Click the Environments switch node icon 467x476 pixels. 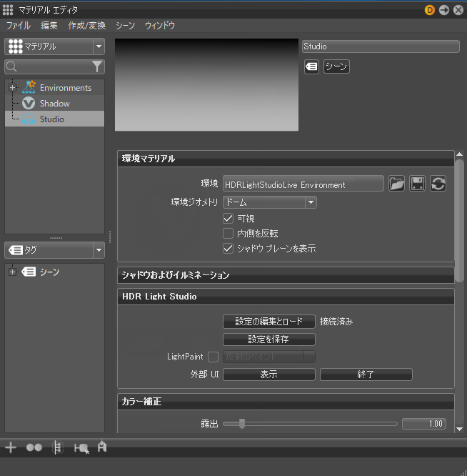pos(29,87)
